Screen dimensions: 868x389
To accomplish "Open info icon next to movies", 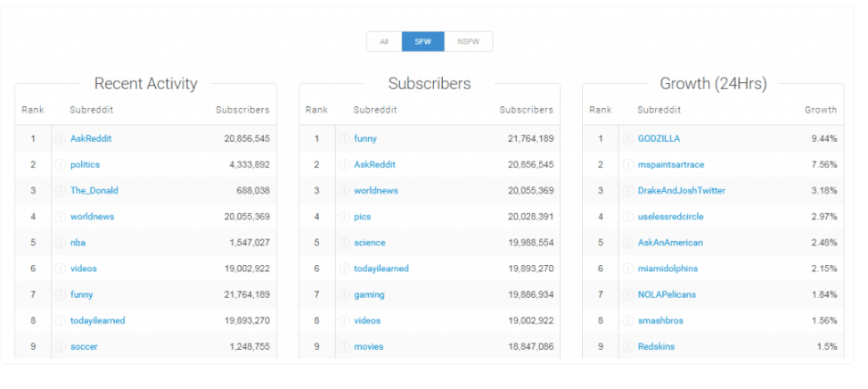I will coord(344,347).
